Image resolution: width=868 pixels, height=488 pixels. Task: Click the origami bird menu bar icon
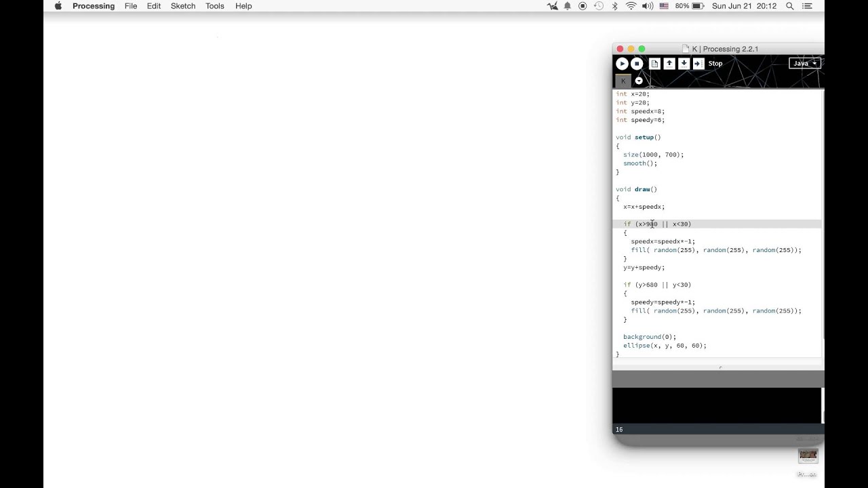click(552, 6)
